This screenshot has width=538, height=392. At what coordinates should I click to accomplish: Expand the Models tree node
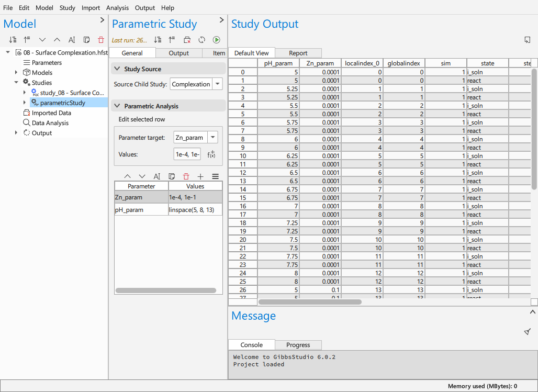[x=16, y=72]
